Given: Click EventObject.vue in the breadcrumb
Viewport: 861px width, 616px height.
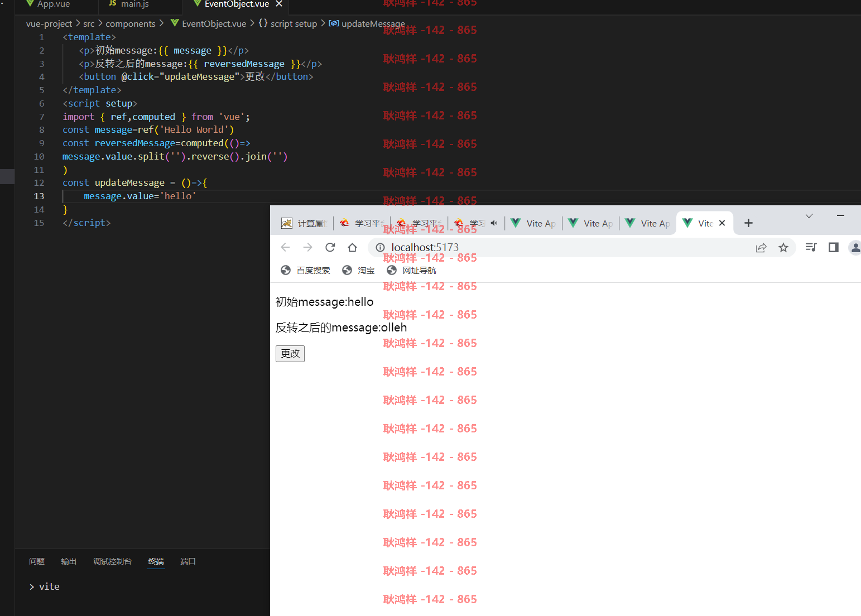Looking at the screenshot, I should (209, 23).
